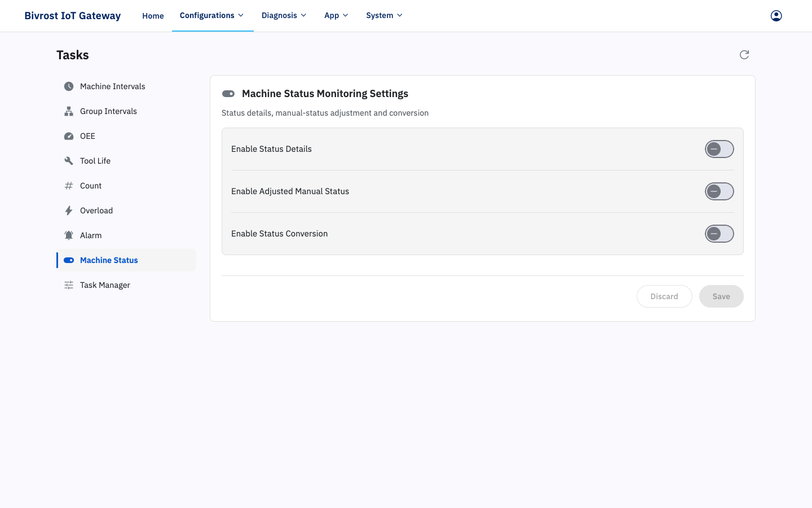Click the Save button
Viewport: 812px width, 508px height.
(721, 296)
